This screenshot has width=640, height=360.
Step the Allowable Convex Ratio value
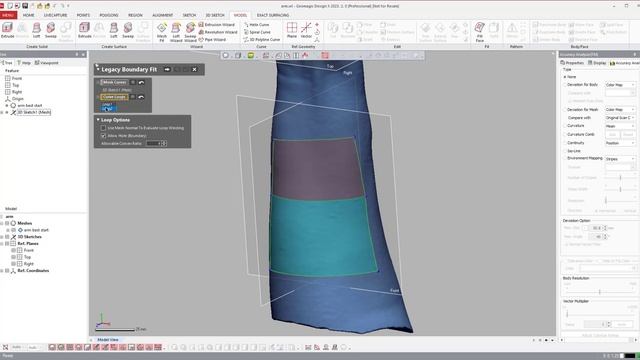(x=164, y=143)
